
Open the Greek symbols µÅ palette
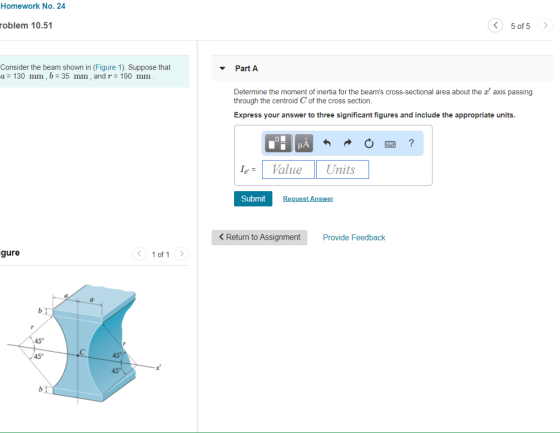(x=304, y=143)
